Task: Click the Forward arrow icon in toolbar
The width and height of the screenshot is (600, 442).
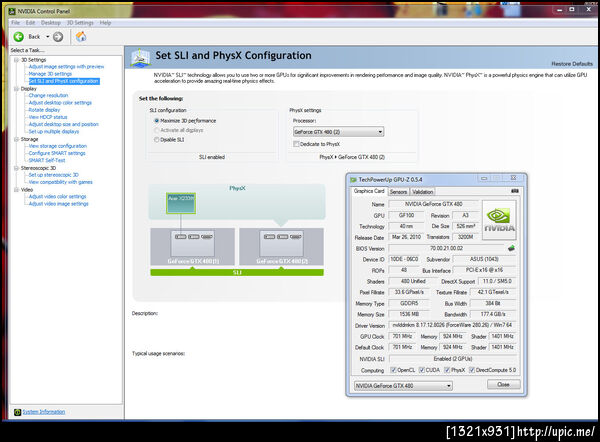Action: click(x=58, y=37)
